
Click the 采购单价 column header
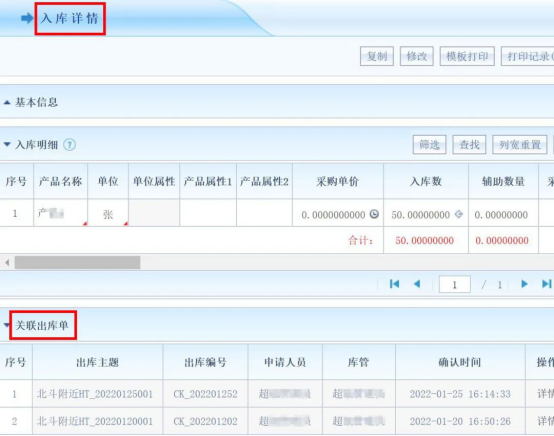tap(338, 181)
